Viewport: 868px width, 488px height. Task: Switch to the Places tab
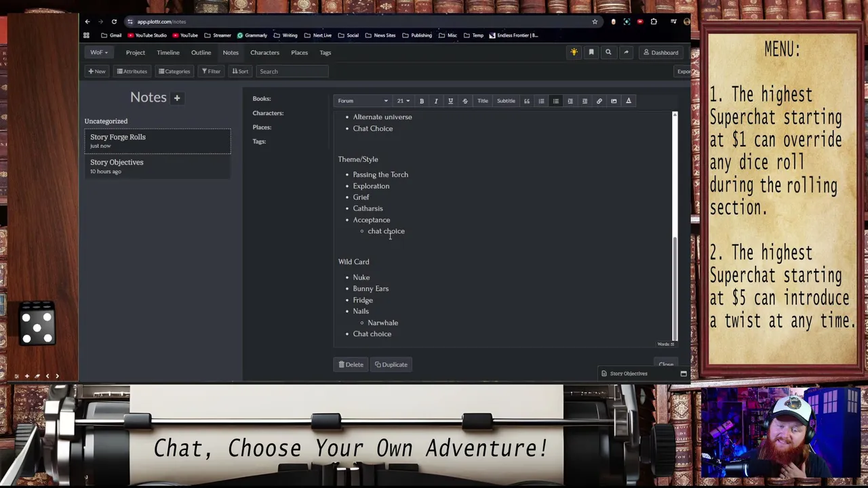pyautogui.click(x=299, y=52)
